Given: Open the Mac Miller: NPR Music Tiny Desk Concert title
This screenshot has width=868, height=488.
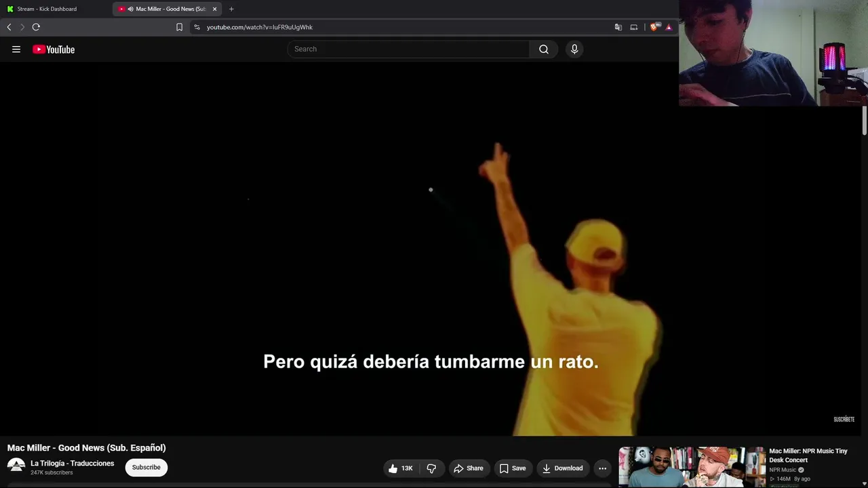Looking at the screenshot, I should coord(808,455).
